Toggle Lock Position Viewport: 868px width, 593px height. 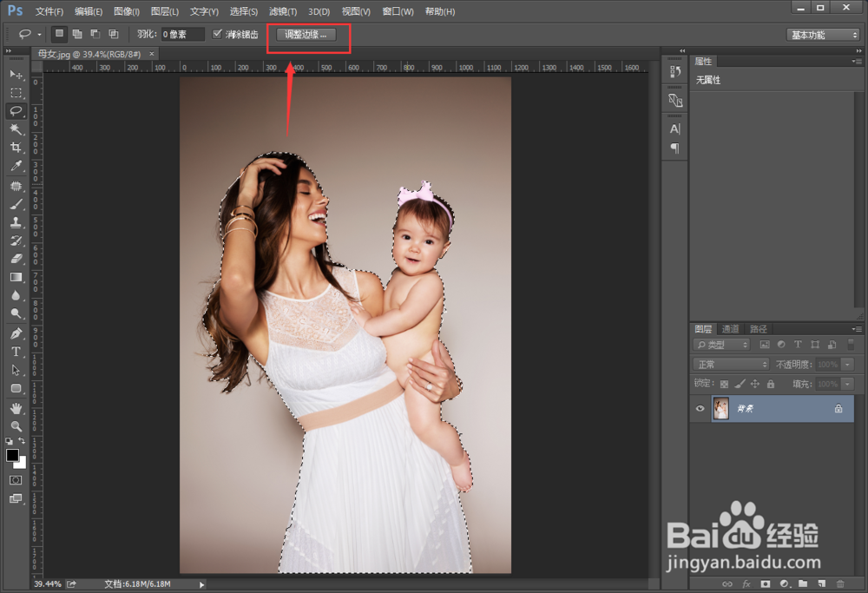point(755,384)
